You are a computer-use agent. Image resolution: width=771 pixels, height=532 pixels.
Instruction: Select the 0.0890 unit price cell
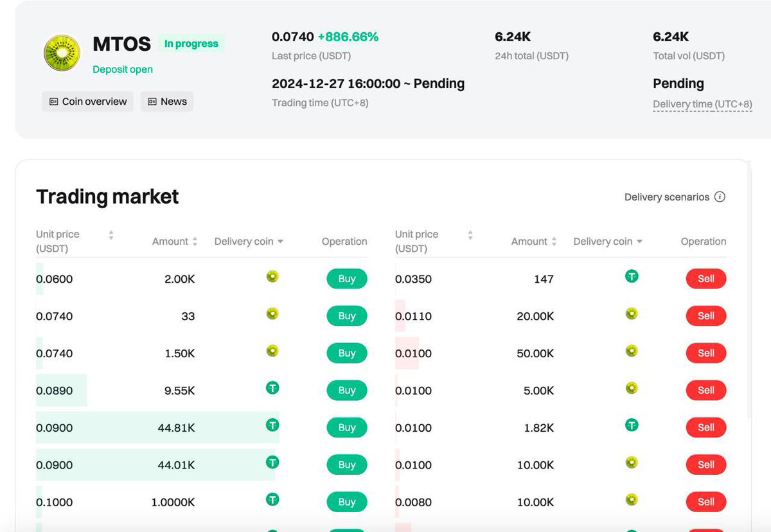coord(55,391)
